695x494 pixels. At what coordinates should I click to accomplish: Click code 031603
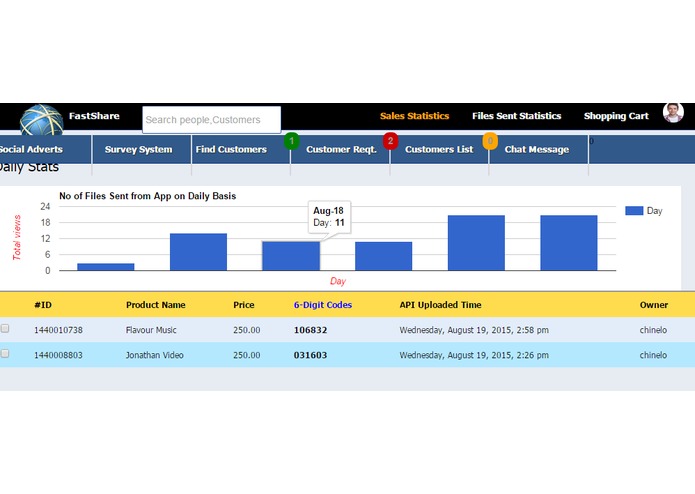(x=310, y=355)
